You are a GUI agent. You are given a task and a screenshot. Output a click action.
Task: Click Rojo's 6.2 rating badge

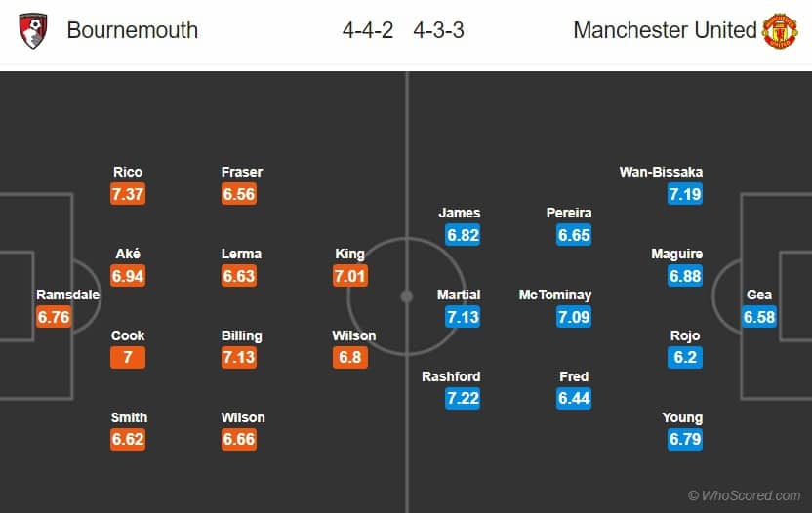pos(684,357)
